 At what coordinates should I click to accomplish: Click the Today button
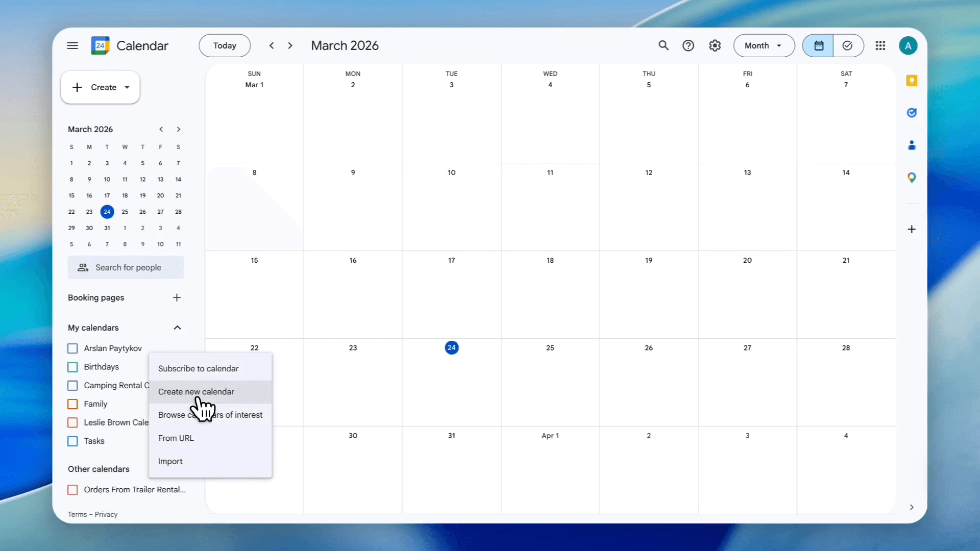225,46
